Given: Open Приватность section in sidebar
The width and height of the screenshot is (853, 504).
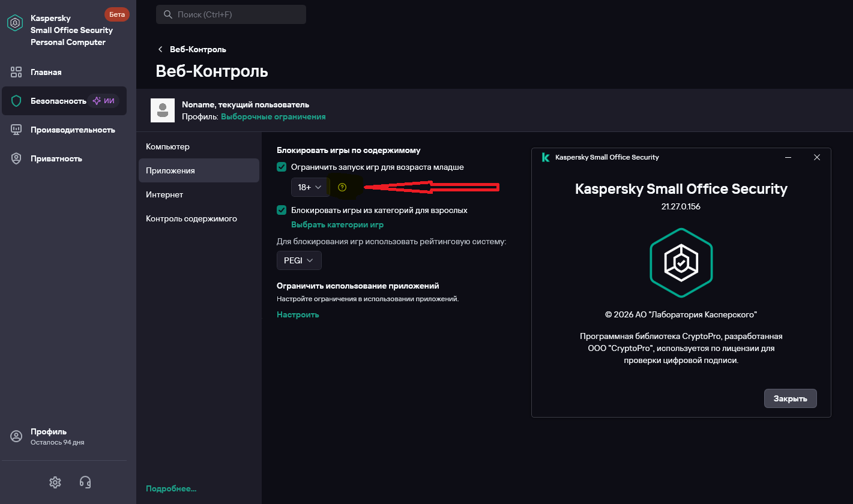Looking at the screenshot, I should tap(64, 158).
